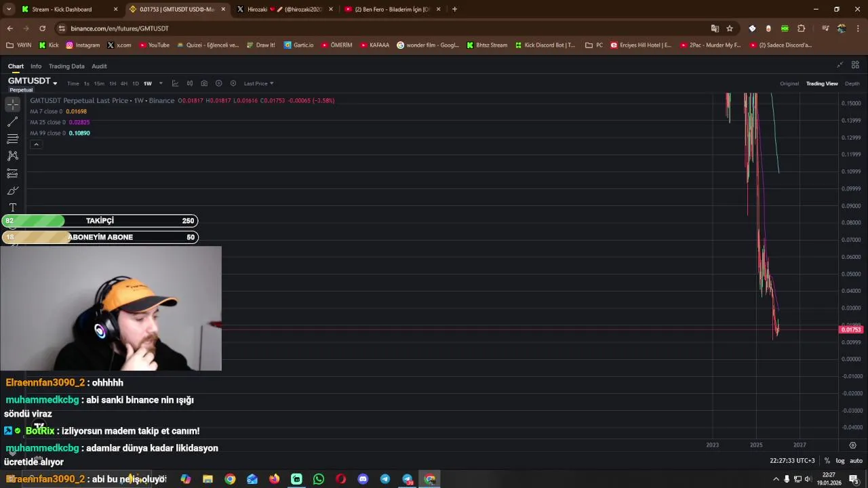The width and height of the screenshot is (868, 488).
Task: Switch chart to Depth view
Action: tap(852, 83)
